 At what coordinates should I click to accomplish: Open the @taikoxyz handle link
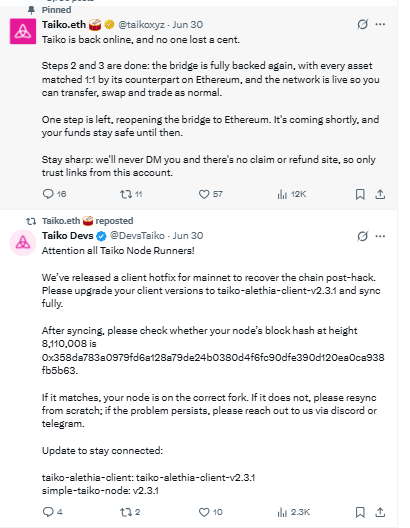click(x=141, y=25)
